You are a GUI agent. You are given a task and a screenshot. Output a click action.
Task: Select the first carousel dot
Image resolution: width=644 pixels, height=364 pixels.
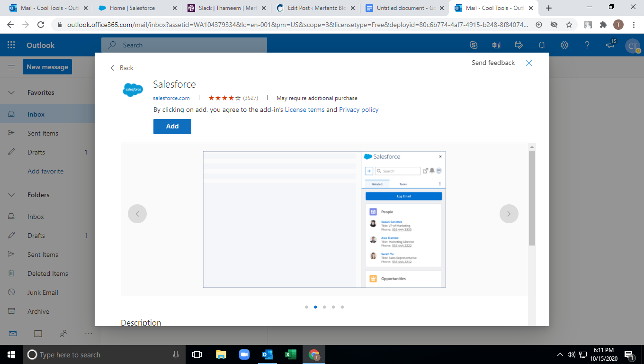306,307
